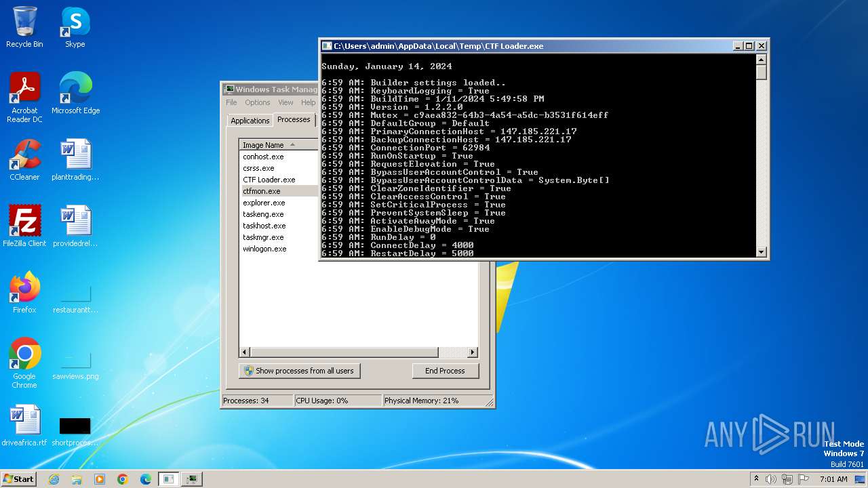
Task: Click the network tray icon
Action: 787,479
